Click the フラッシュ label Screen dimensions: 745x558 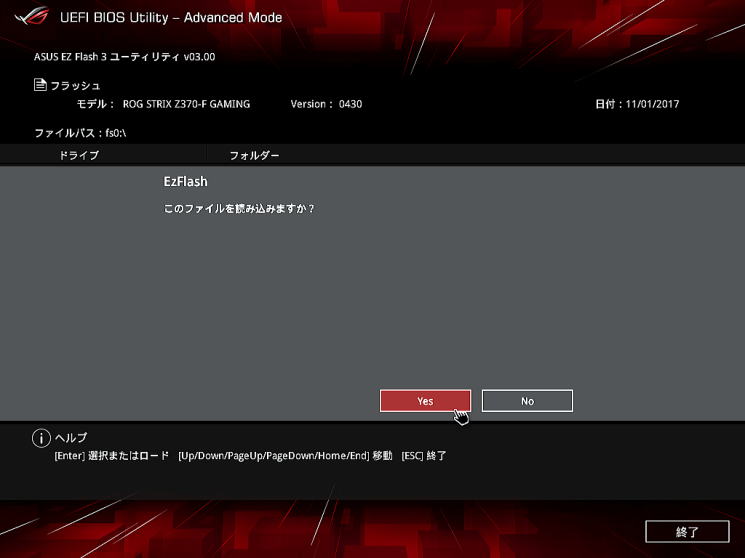click(75, 86)
